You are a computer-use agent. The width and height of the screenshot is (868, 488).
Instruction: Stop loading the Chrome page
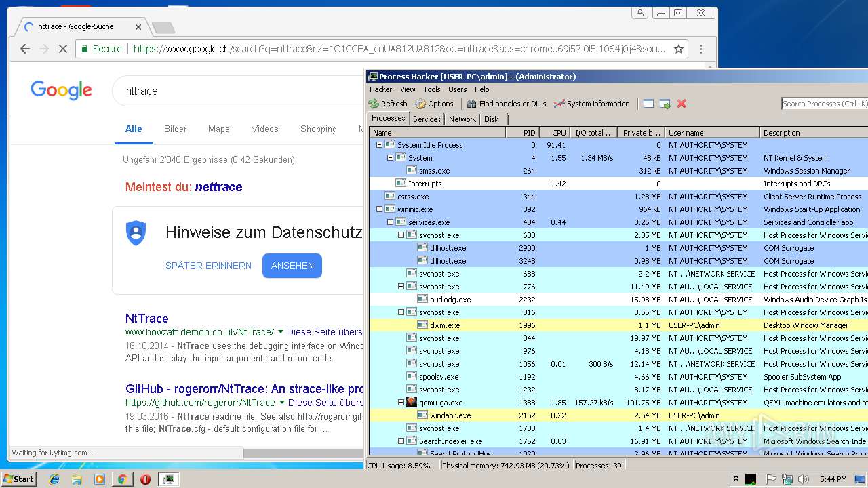click(62, 49)
